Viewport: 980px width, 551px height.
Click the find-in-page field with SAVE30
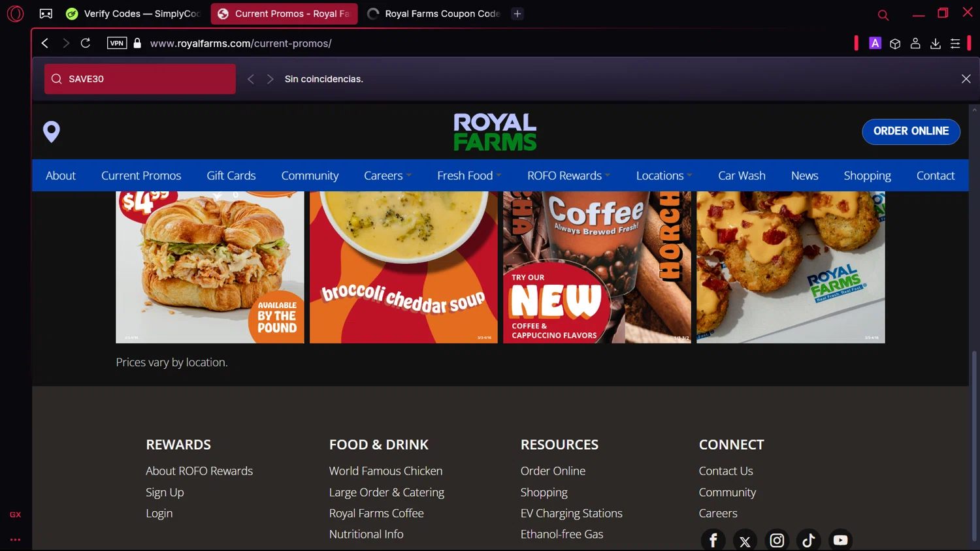coord(140,79)
